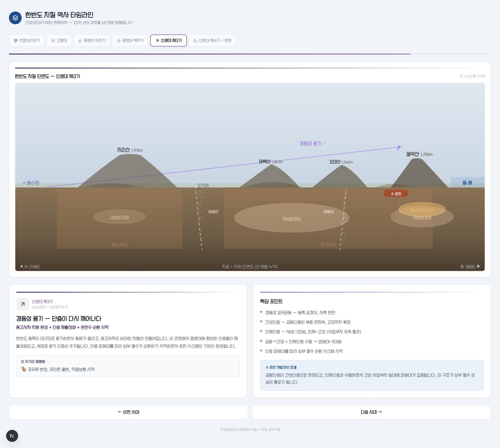Click the stacked-layers logo icon in the header

click(x=15, y=18)
